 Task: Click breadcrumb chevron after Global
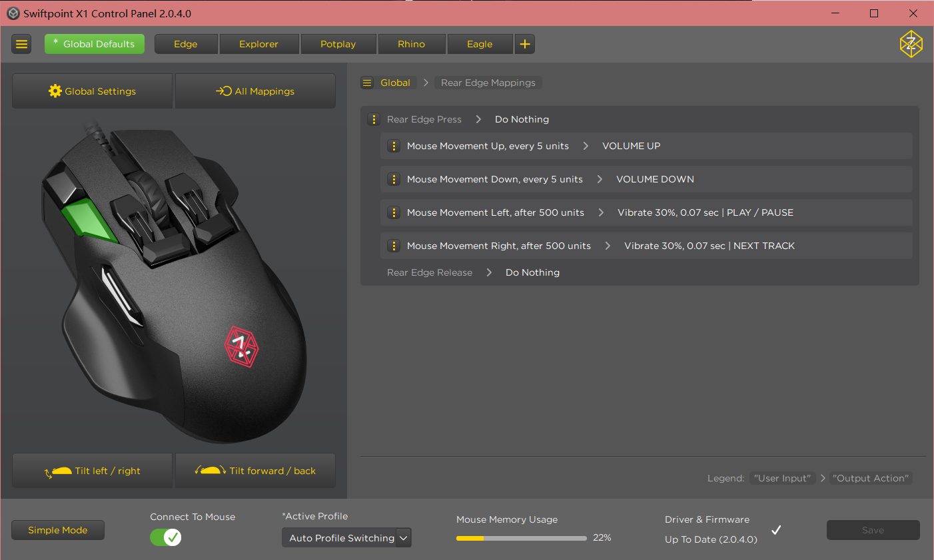[426, 83]
